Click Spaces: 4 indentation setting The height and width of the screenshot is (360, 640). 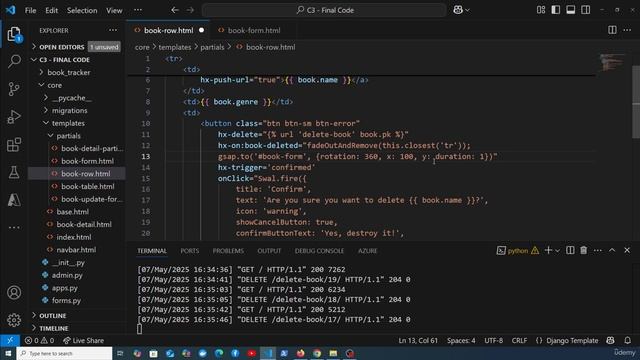point(461,340)
